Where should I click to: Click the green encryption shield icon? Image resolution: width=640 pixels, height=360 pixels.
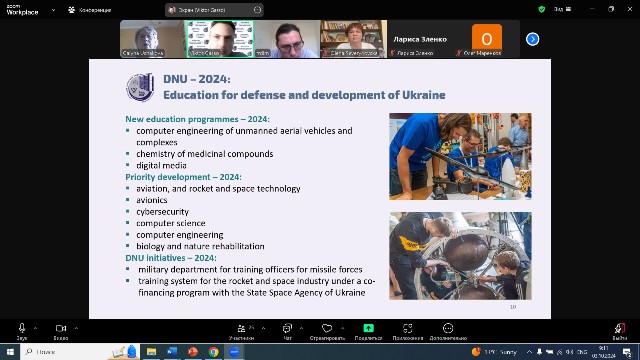click(x=542, y=9)
